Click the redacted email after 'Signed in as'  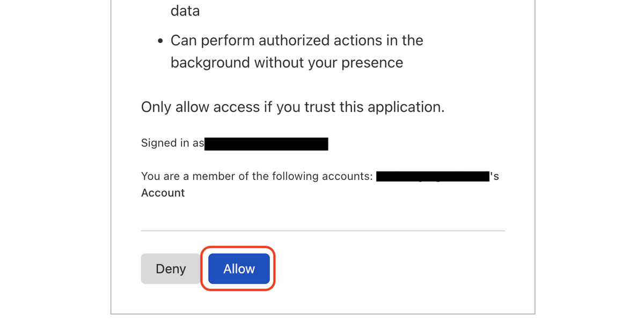point(266,143)
